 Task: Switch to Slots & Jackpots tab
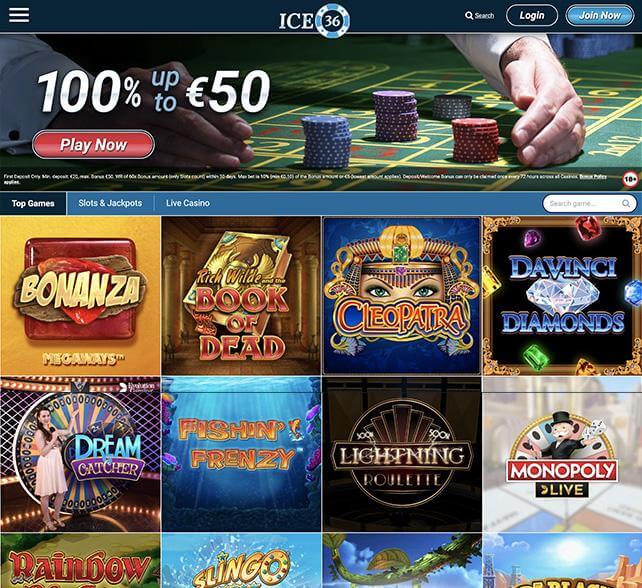110,204
